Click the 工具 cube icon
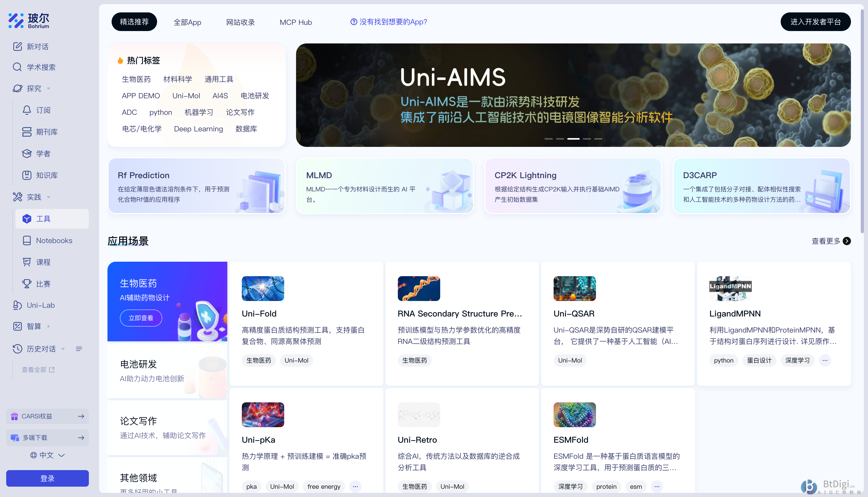868x497 pixels. pos(27,219)
